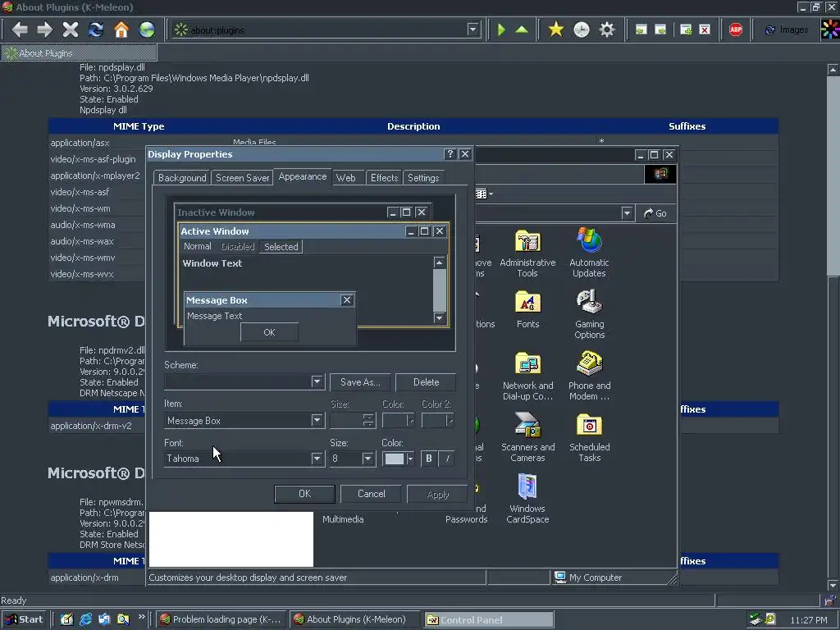This screenshot has width=840, height=630.
Task: Expand the Scheme dropdown
Action: pos(317,382)
